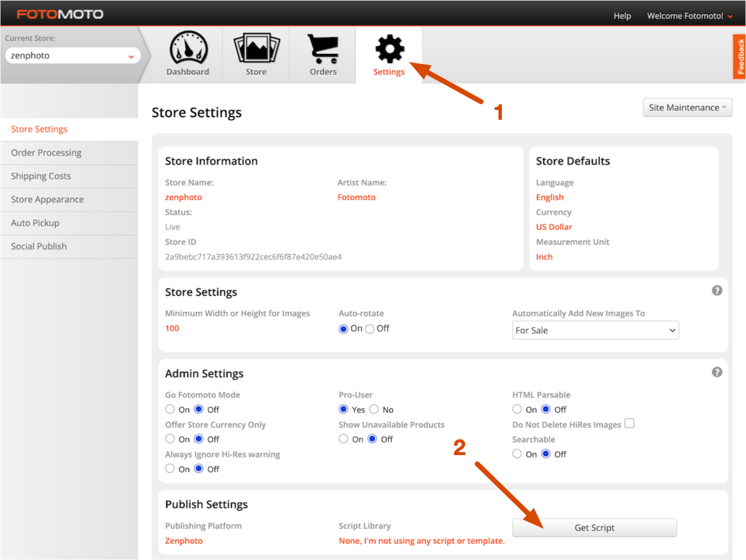746x560 pixels.
Task: Click the Get Script button
Action: [x=594, y=528]
